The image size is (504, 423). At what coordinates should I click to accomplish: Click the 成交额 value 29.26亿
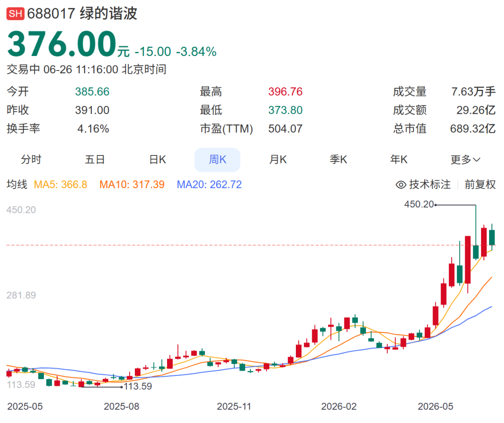coord(476,110)
